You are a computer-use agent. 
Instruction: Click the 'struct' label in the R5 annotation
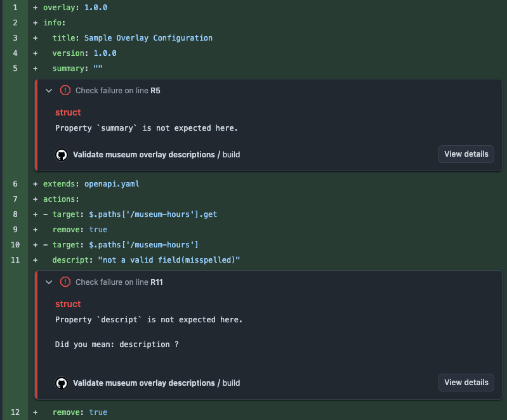(68, 112)
